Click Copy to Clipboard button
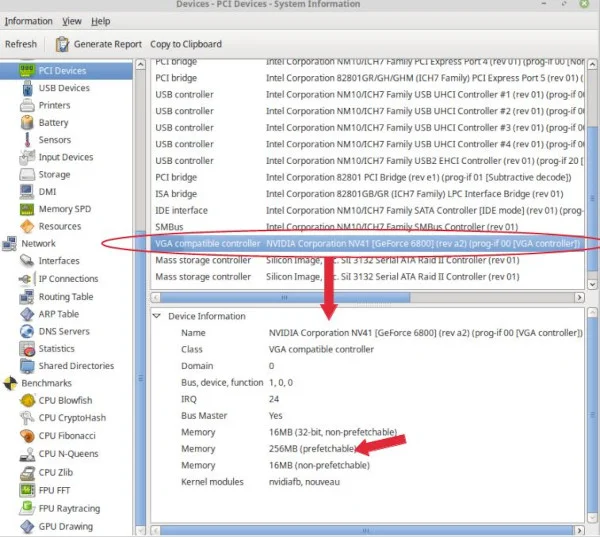The width and height of the screenshot is (600, 537). pos(186,44)
